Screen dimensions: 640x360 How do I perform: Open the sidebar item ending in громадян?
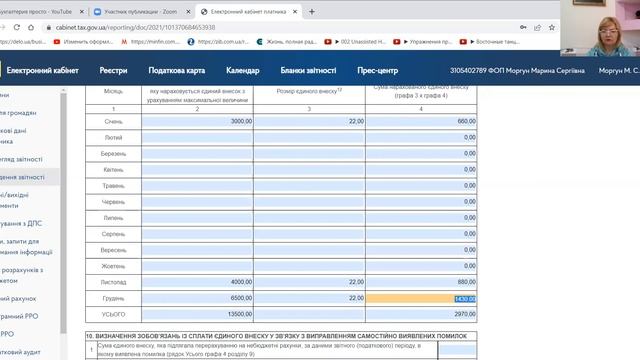[x=18, y=113]
